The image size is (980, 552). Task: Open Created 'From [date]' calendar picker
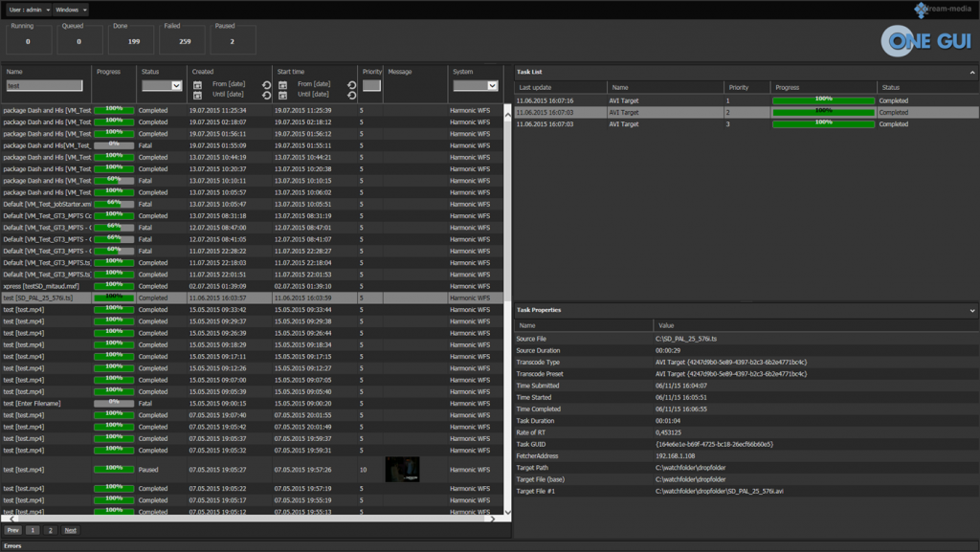(197, 85)
